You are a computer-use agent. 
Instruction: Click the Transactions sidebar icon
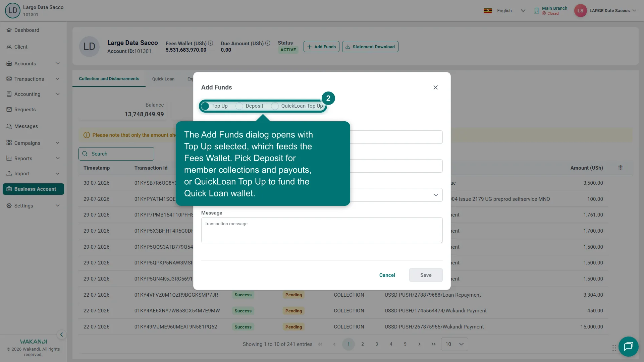pyautogui.click(x=9, y=79)
